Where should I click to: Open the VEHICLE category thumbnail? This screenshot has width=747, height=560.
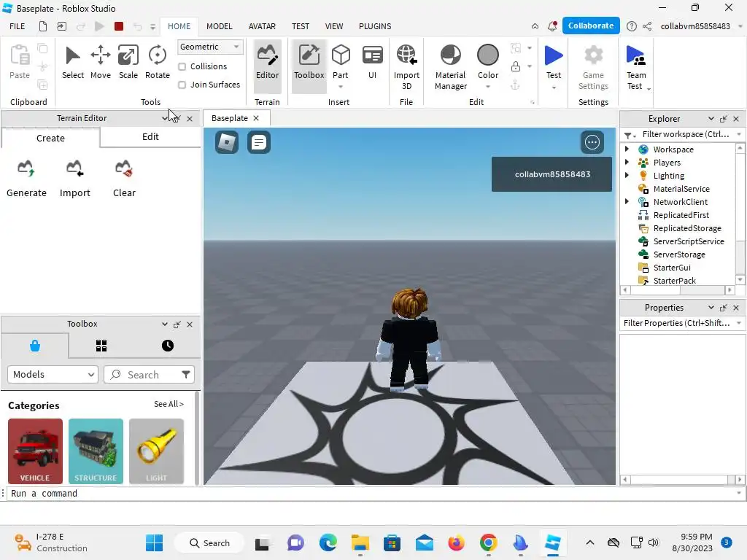[x=35, y=451]
